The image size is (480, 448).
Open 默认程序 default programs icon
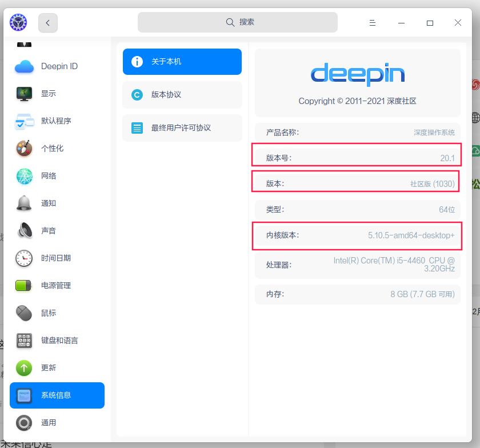[24, 121]
